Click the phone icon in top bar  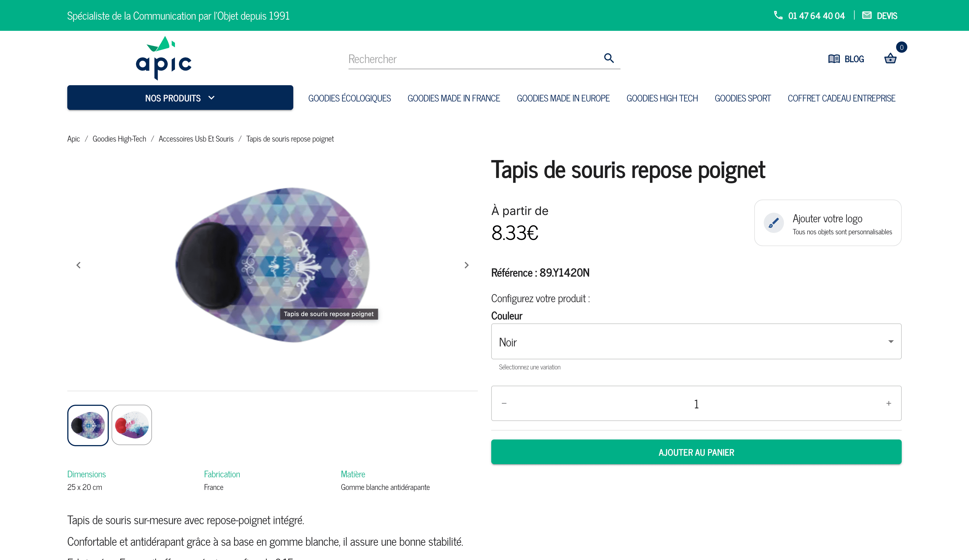tap(778, 15)
